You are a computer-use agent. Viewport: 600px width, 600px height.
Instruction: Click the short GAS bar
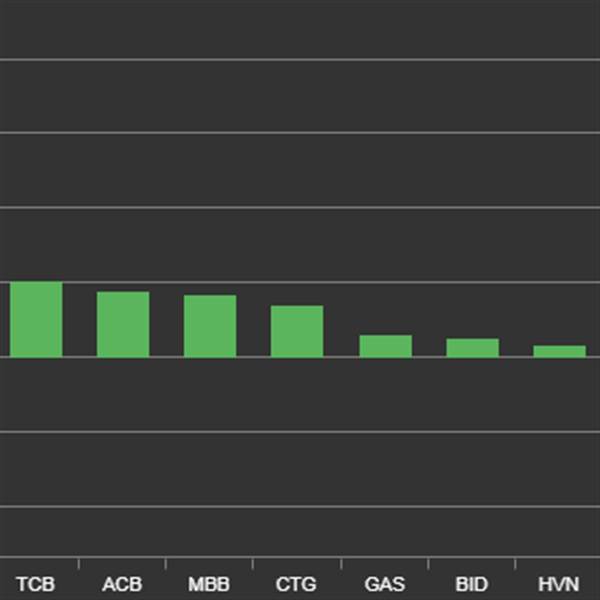[386, 346]
